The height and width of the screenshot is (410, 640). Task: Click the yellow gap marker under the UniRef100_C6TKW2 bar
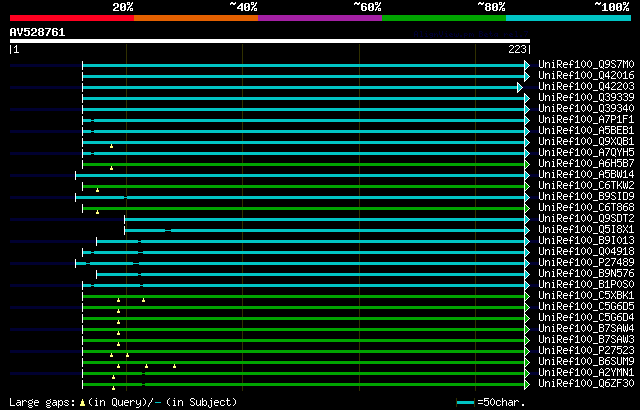pos(97,190)
